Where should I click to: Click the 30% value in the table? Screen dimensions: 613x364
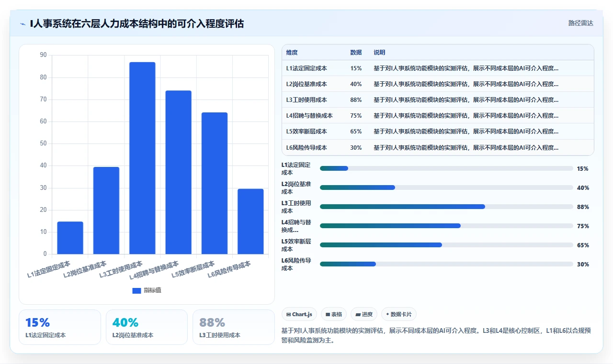tap(356, 148)
